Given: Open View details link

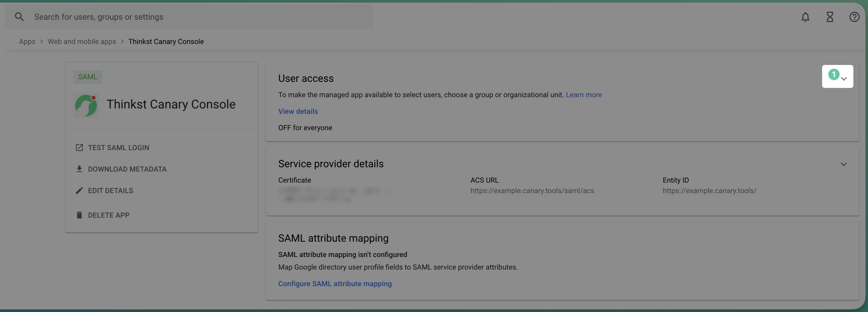Looking at the screenshot, I should [x=298, y=111].
